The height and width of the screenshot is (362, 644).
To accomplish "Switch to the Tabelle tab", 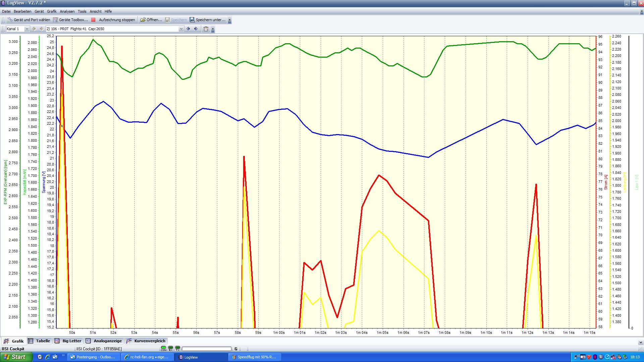I will pyautogui.click(x=39, y=341).
